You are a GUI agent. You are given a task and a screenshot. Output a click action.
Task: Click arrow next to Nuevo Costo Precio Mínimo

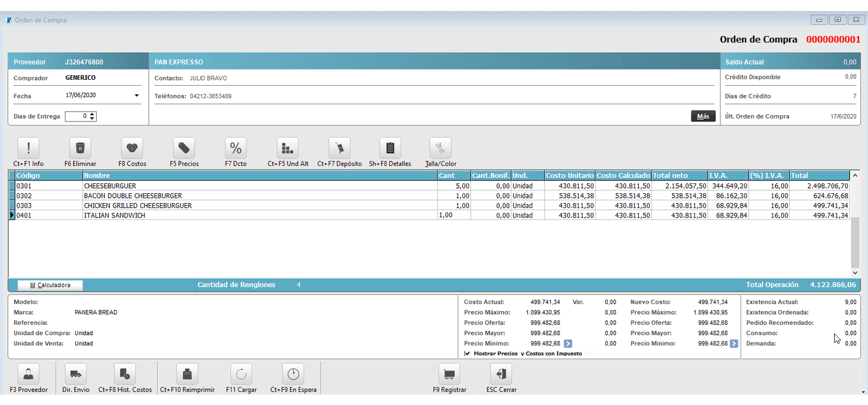(734, 344)
